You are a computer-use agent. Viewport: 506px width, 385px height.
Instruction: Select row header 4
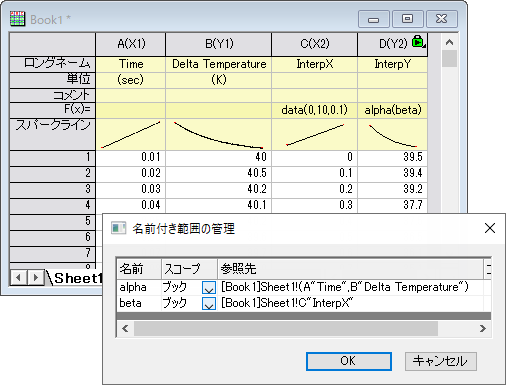coord(53,206)
